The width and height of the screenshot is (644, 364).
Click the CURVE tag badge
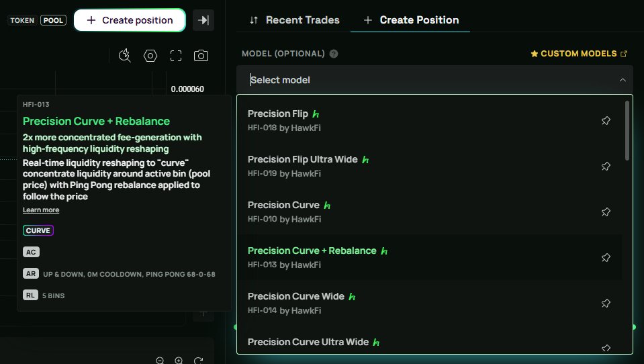[38, 230]
